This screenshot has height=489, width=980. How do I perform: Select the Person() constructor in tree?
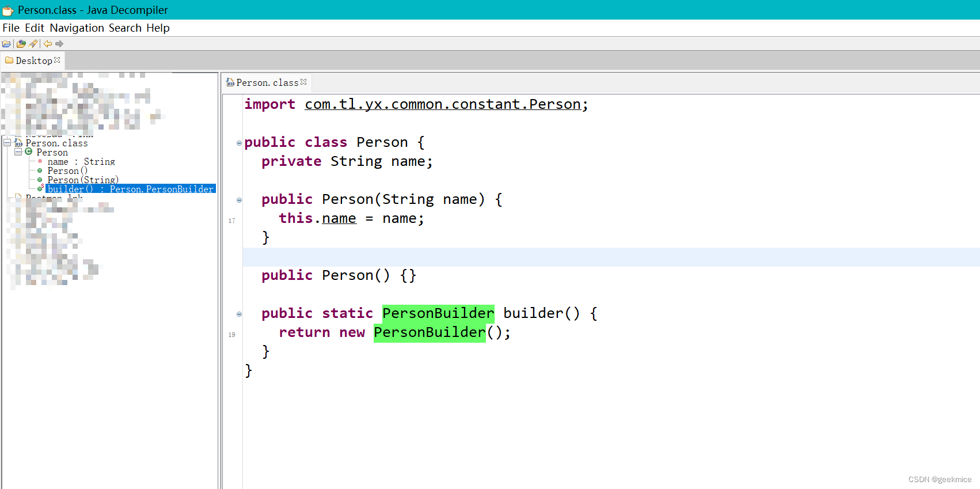[x=67, y=170]
